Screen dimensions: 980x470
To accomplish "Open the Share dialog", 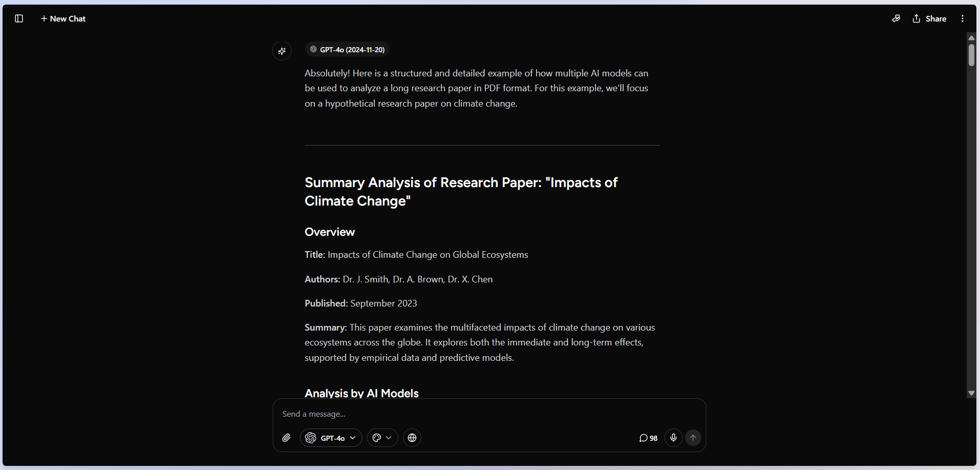I will click(929, 18).
